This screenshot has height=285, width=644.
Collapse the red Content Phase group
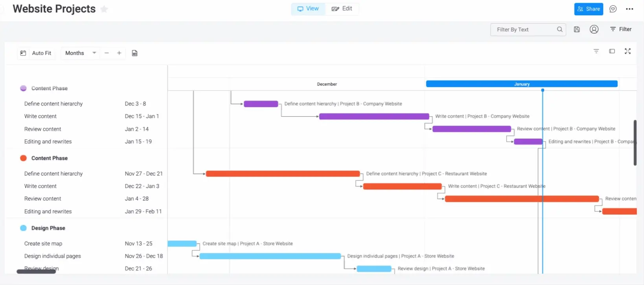pyautogui.click(x=50, y=158)
